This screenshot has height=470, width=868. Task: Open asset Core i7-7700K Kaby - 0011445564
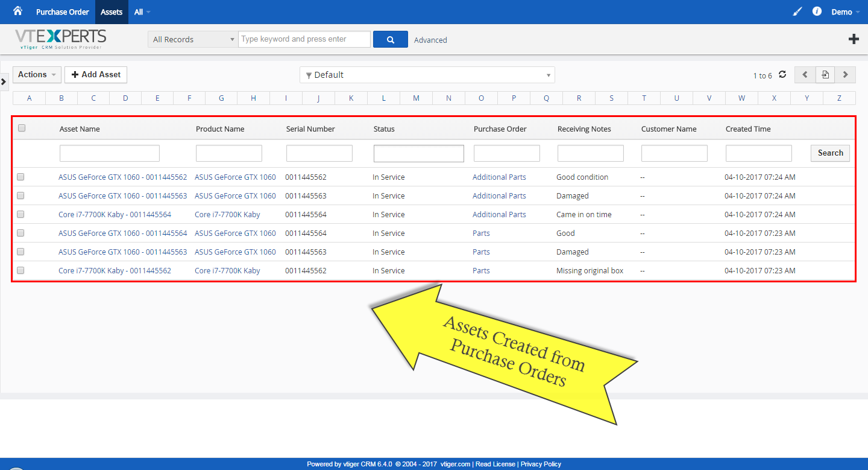pyautogui.click(x=115, y=215)
